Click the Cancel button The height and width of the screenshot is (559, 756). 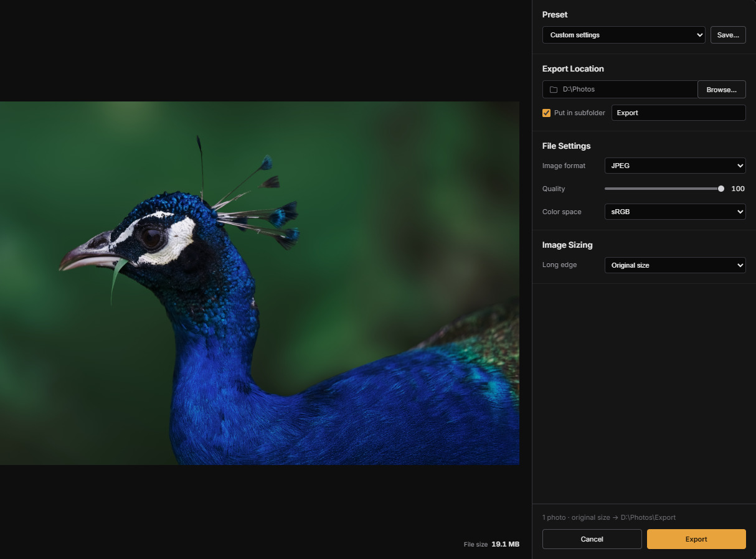coord(592,539)
